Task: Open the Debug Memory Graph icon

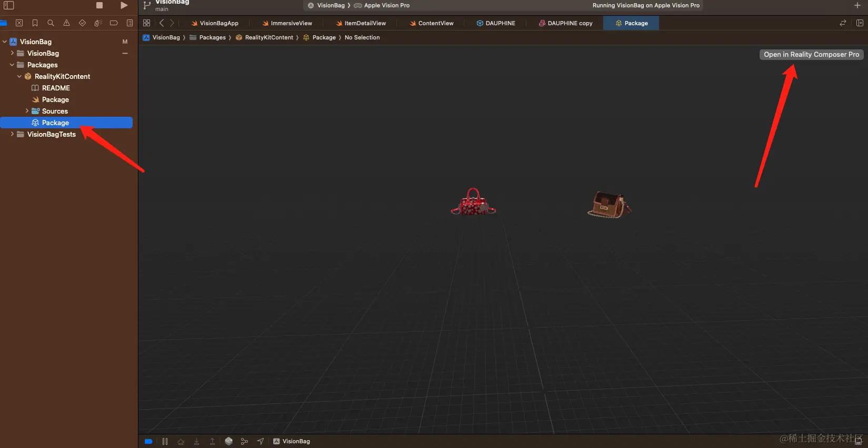Action: tap(244, 441)
